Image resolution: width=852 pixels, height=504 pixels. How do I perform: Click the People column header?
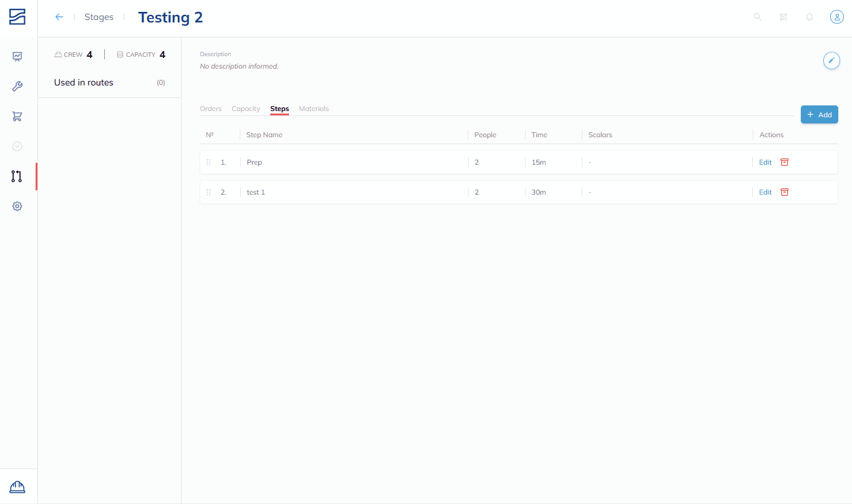click(x=486, y=135)
